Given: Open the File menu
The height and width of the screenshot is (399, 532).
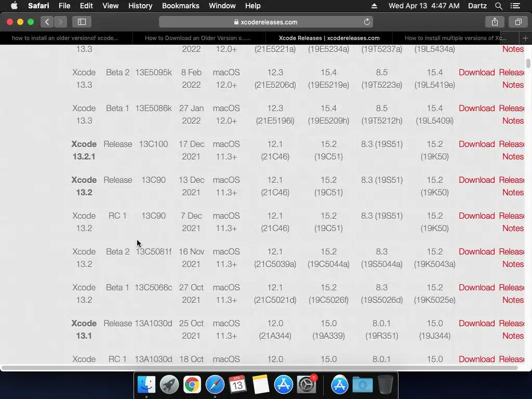Looking at the screenshot, I should 64,6.
